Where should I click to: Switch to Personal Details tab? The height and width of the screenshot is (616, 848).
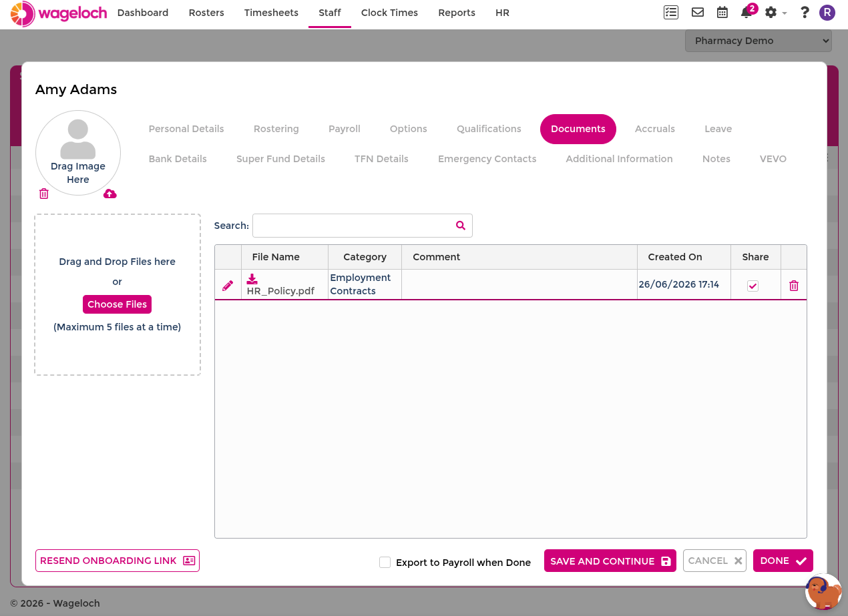(186, 129)
